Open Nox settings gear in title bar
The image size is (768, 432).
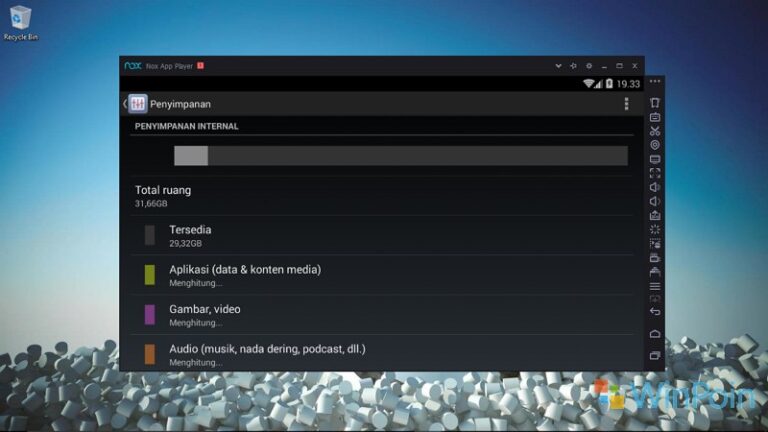589,66
